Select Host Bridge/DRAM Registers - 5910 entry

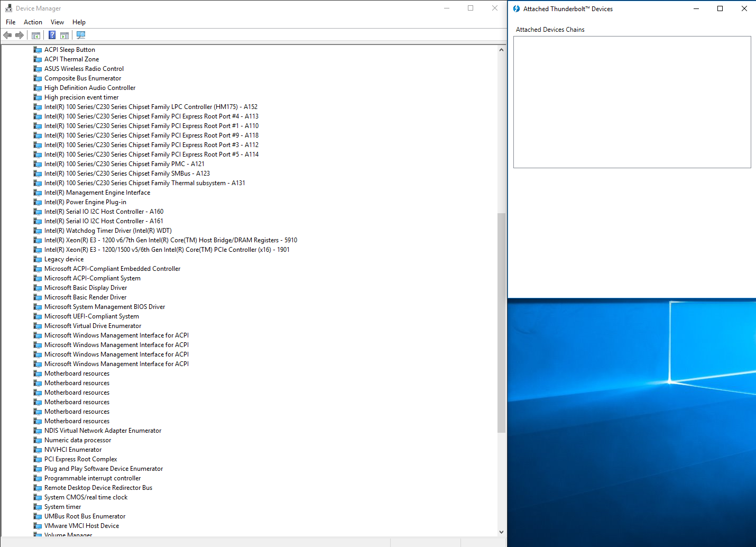(x=171, y=240)
